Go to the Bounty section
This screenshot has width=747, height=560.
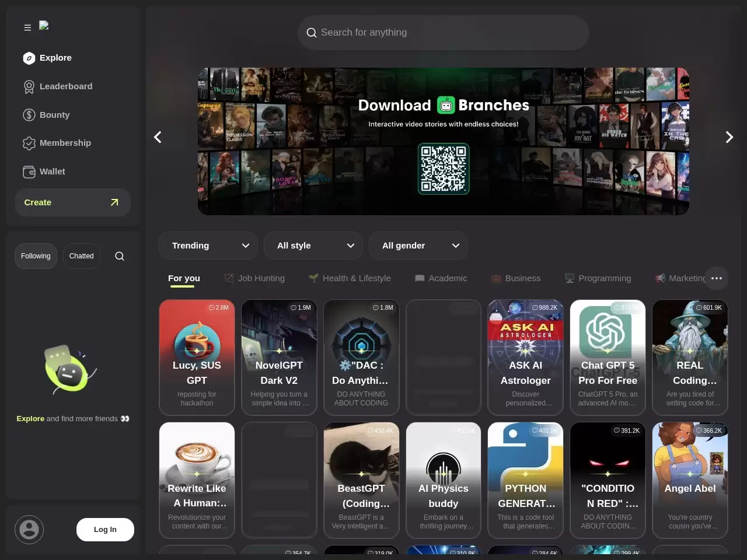coord(46,115)
